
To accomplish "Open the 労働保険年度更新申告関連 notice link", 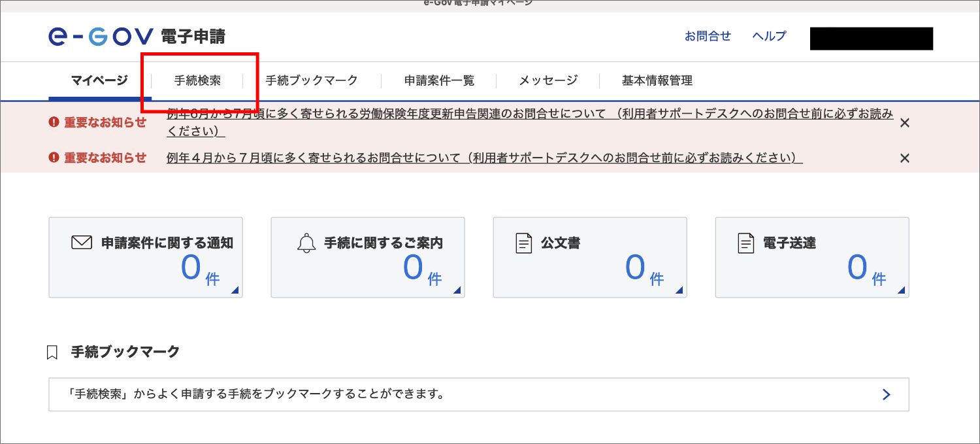I will click(x=530, y=122).
